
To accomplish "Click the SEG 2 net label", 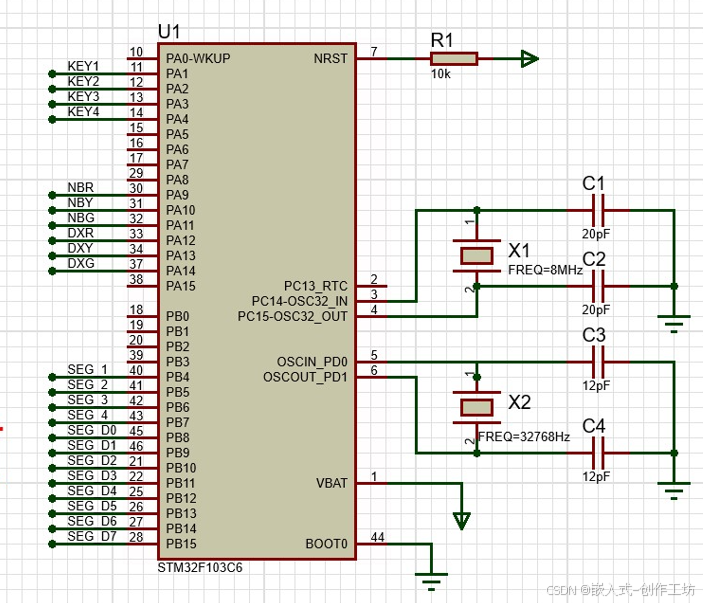I will point(87,385).
